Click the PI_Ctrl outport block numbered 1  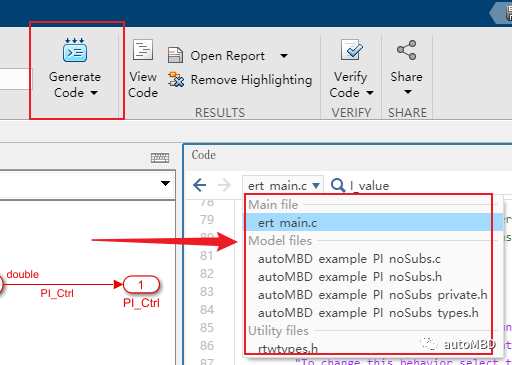point(141,284)
